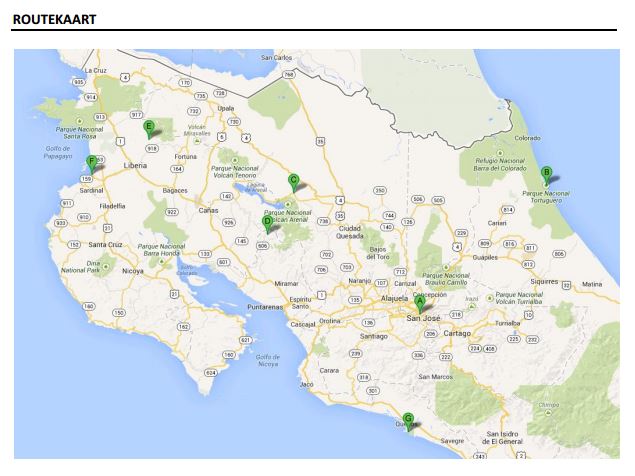Viewport: 635px width, 476px height.
Task: Click the Braulio Carrillo park icon
Action: (x=446, y=267)
